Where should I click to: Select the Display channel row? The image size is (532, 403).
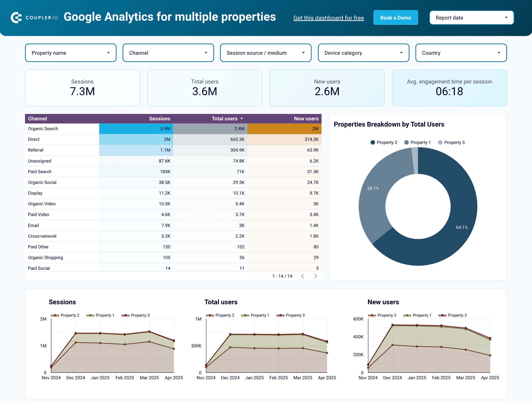click(x=173, y=193)
